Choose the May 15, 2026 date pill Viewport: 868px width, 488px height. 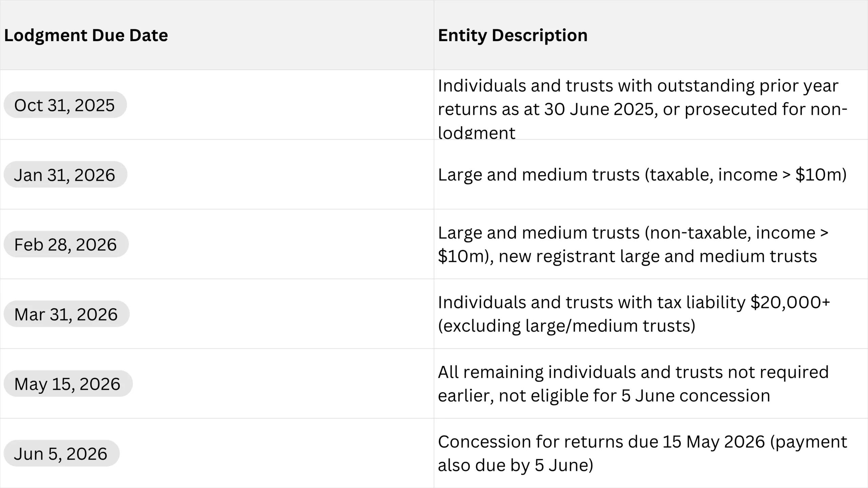pyautogui.click(x=67, y=384)
